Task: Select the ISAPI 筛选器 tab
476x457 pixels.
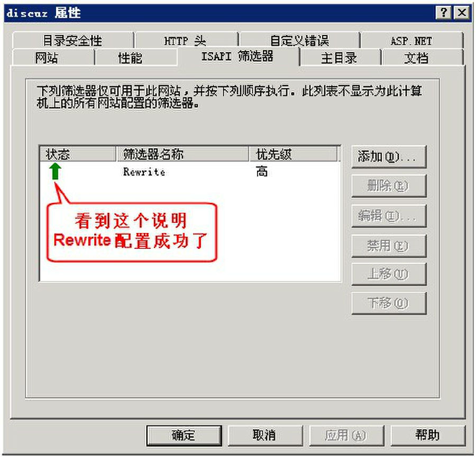Action: click(237, 57)
